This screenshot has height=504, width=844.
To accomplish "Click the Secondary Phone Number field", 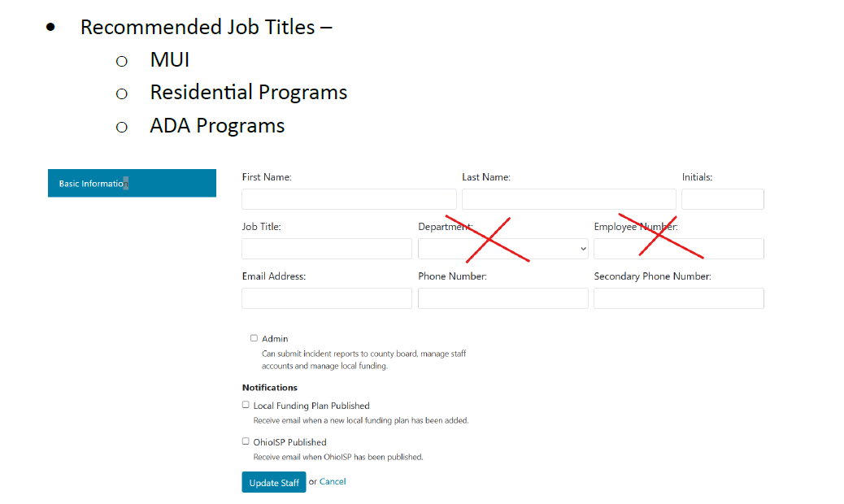I will click(x=678, y=298).
